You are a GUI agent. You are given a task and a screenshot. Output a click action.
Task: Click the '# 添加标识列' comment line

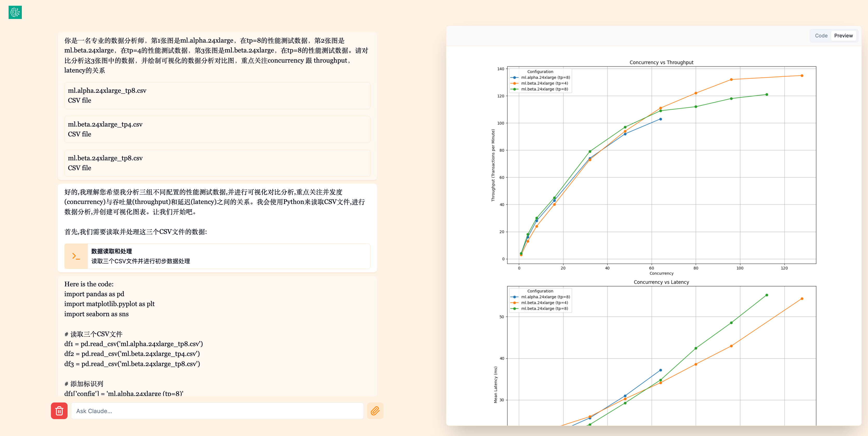coord(84,384)
